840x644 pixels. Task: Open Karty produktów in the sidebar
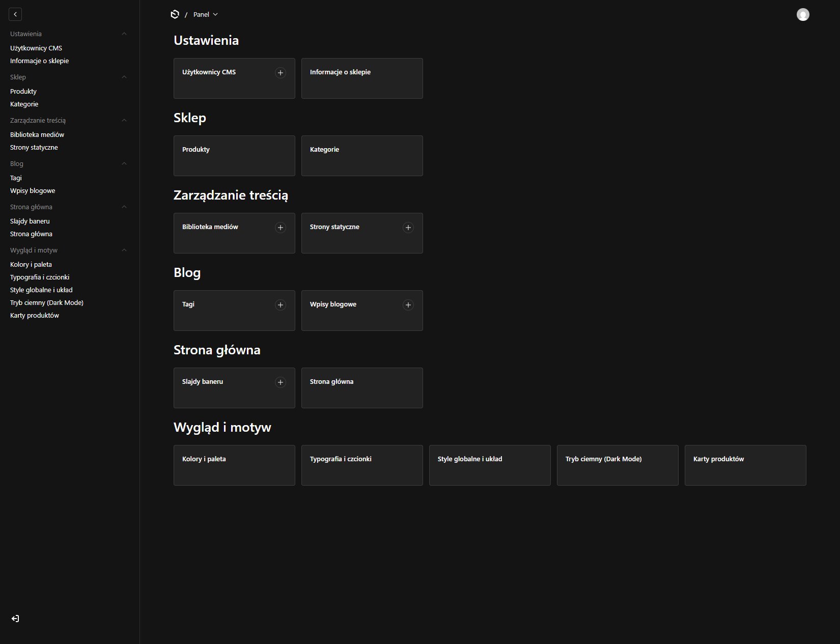[35, 315]
